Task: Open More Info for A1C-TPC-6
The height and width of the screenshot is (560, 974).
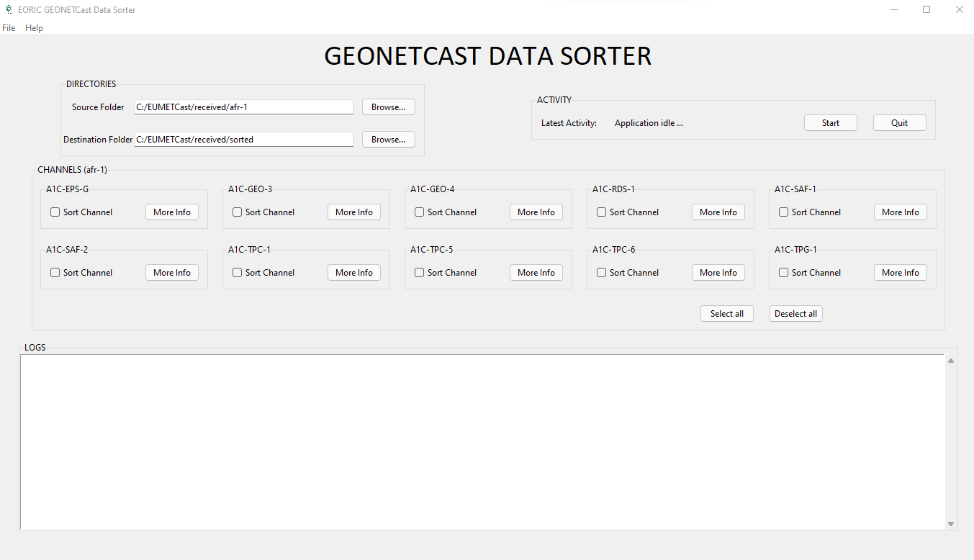Action: [x=718, y=273]
